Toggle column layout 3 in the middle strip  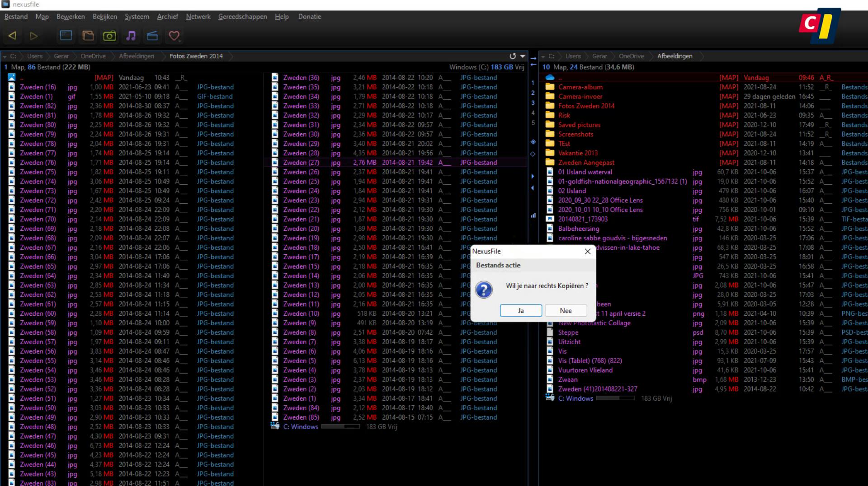point(533,103)
